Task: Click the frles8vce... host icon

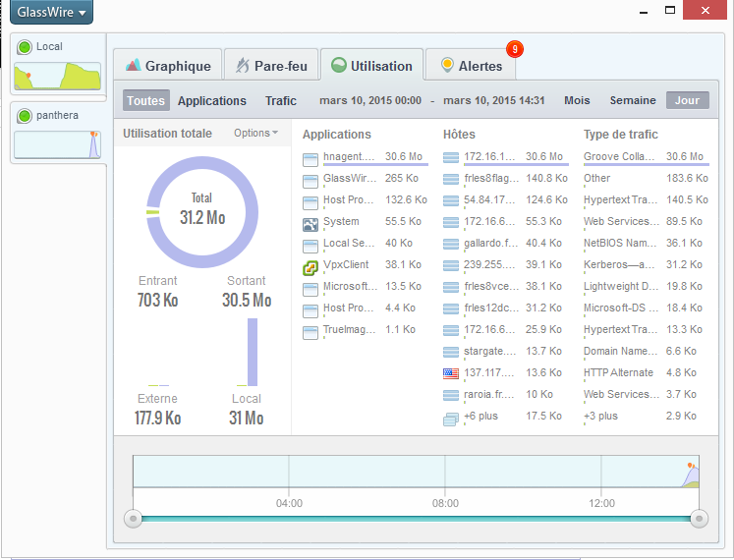Action: click(451, 287)
